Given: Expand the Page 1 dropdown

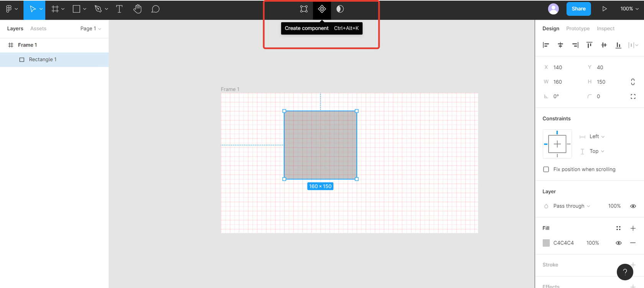Looking at the screenshot, I should tap(90, 28).
